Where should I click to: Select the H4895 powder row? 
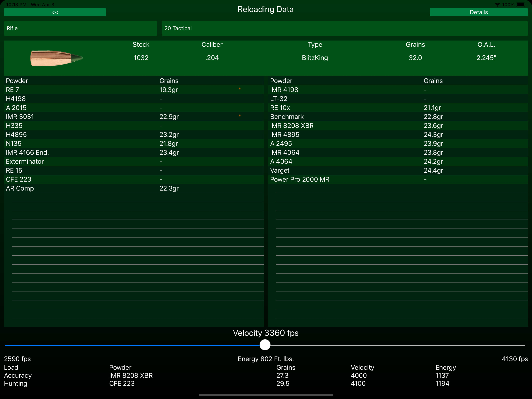[134, 134]
